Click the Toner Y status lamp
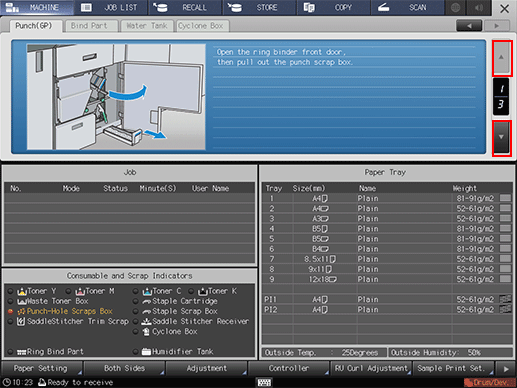 pos(11,292)
